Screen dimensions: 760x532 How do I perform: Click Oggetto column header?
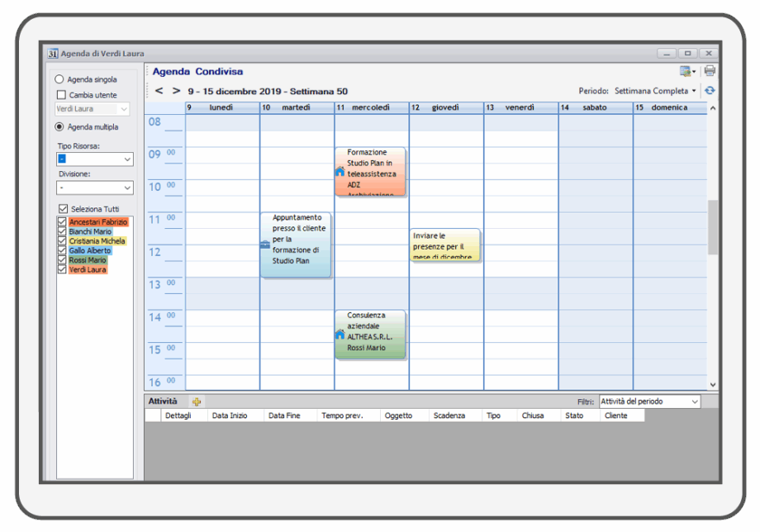coord(404,416)
